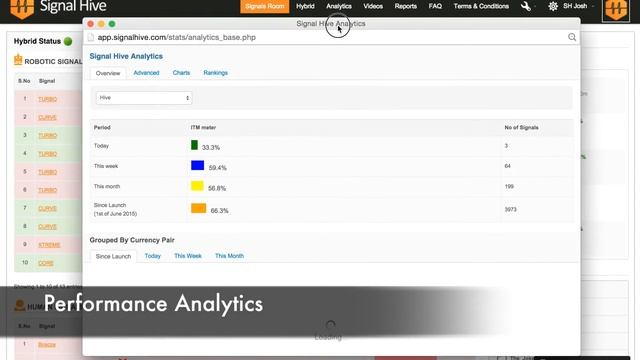The image size is (640, 360).
Task: Expand the SH Josh user menu
Action: 578,6
